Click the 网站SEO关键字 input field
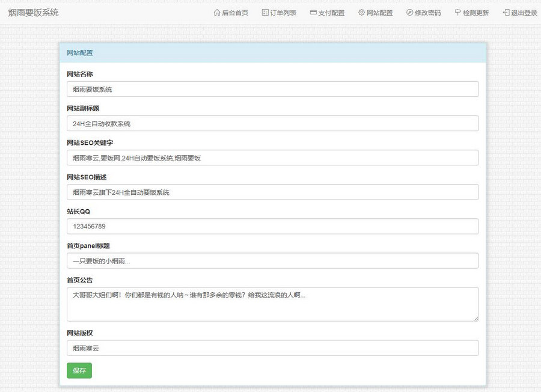The width and height of the screenshot is (541, 392). (272, 158)
